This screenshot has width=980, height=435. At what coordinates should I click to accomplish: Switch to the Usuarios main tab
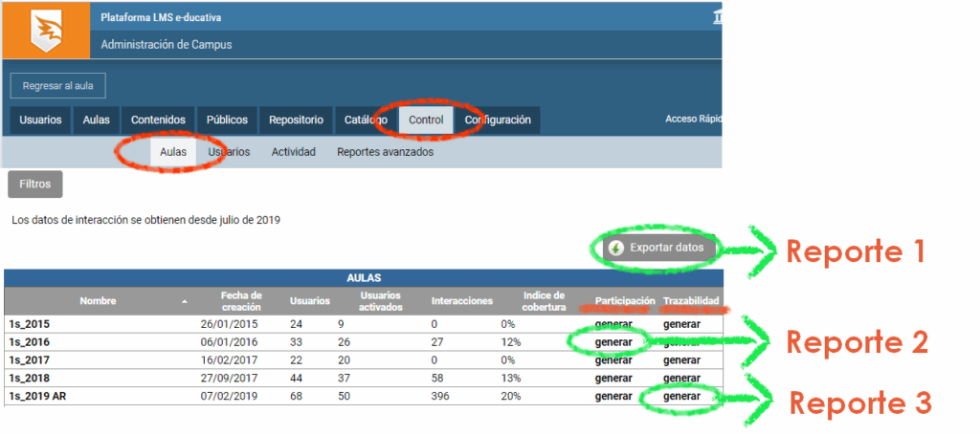pos(41,120)
